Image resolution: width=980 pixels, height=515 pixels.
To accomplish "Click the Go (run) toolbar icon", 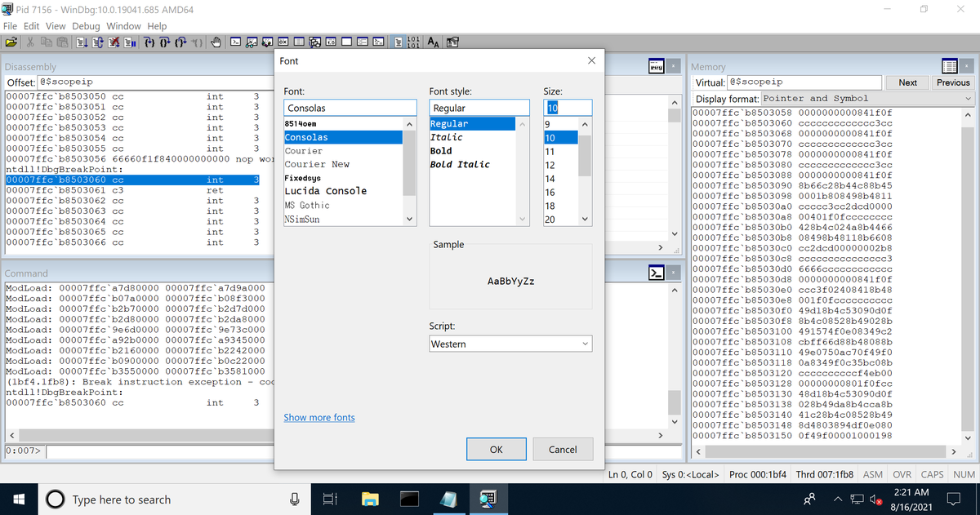I will click(x=82, y=42).
